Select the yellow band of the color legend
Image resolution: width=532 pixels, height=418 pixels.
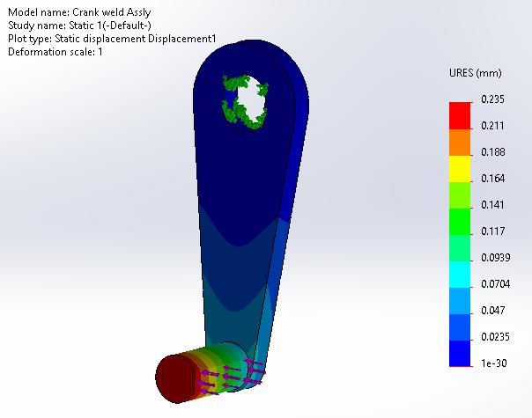point(460,169)
